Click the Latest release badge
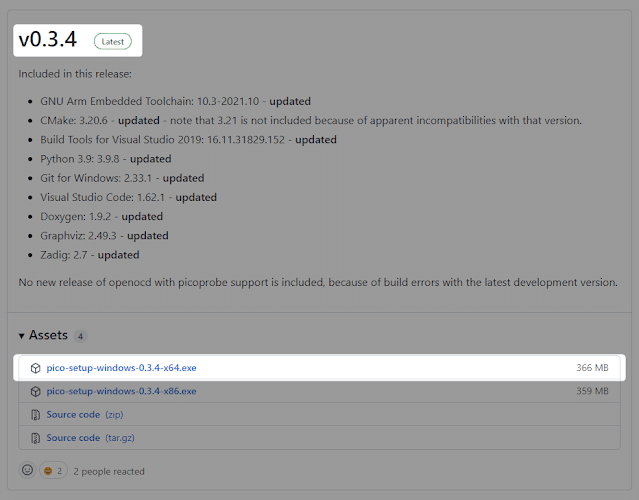This screenshot has height=500, width=639. coord(112,42)
